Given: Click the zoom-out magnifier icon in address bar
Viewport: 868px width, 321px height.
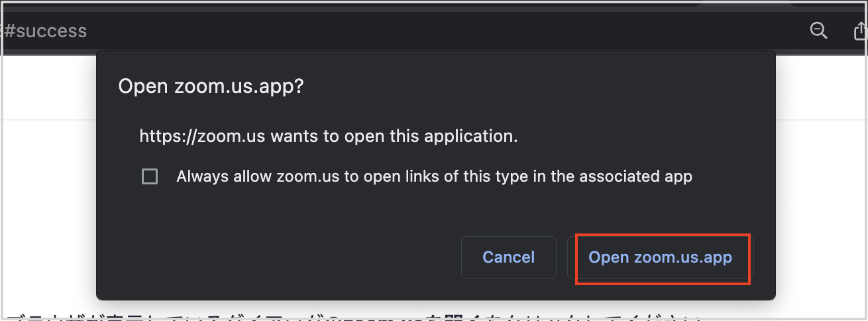Looking at the screenshot, I should [x=819, y=31].
